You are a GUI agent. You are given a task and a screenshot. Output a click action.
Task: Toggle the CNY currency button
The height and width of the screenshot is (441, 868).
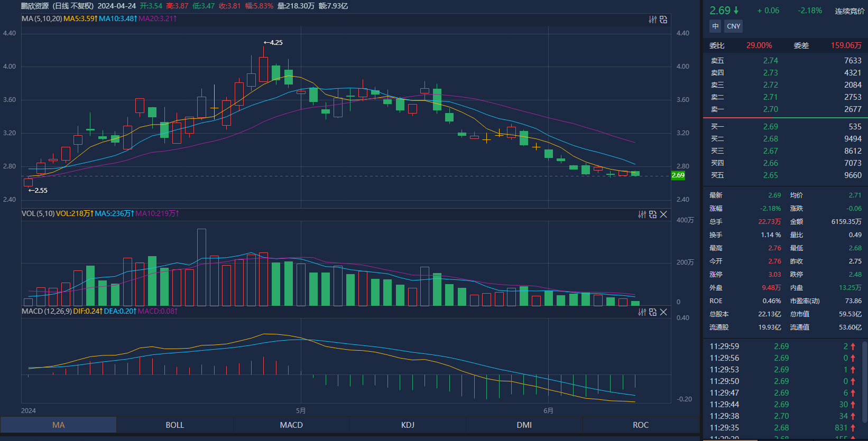click(x=733, y=26)
